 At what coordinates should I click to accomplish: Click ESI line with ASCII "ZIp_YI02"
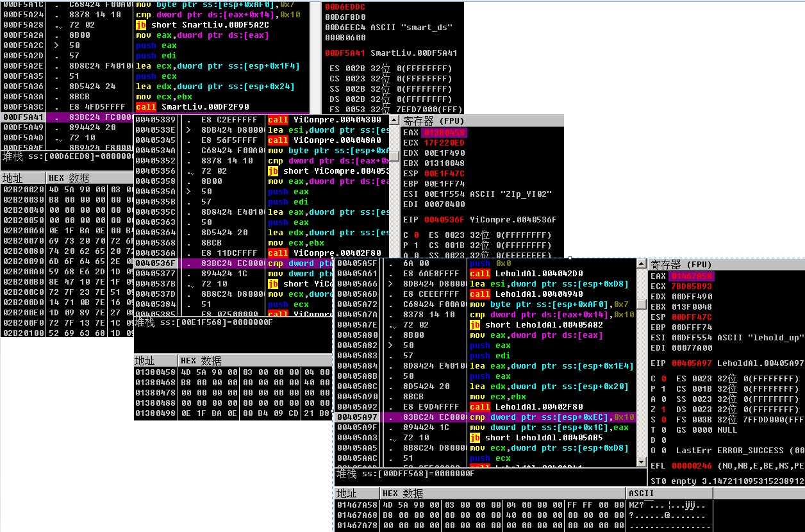tap(476, 194)
